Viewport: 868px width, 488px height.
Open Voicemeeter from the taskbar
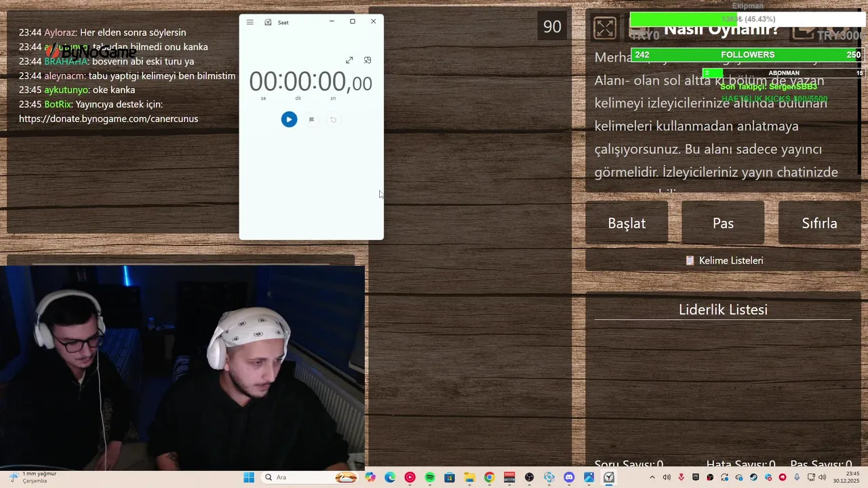(x=509, y=478)
